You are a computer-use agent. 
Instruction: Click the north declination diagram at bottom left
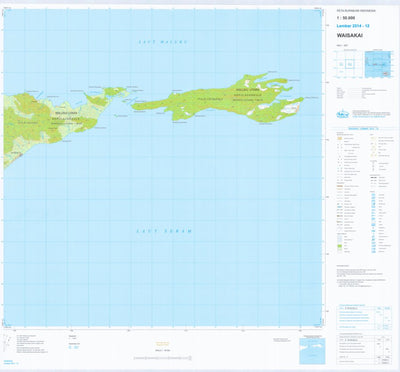point(6,343)
